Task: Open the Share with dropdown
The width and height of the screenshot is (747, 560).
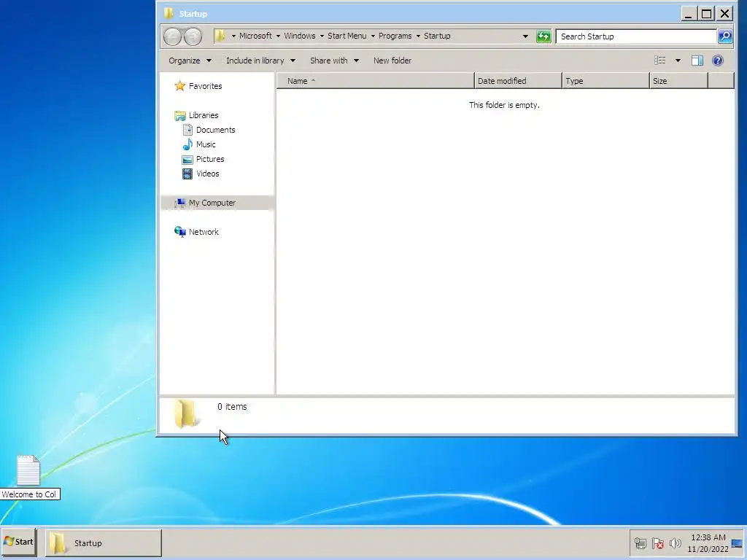Action: (x=334, y=61)
